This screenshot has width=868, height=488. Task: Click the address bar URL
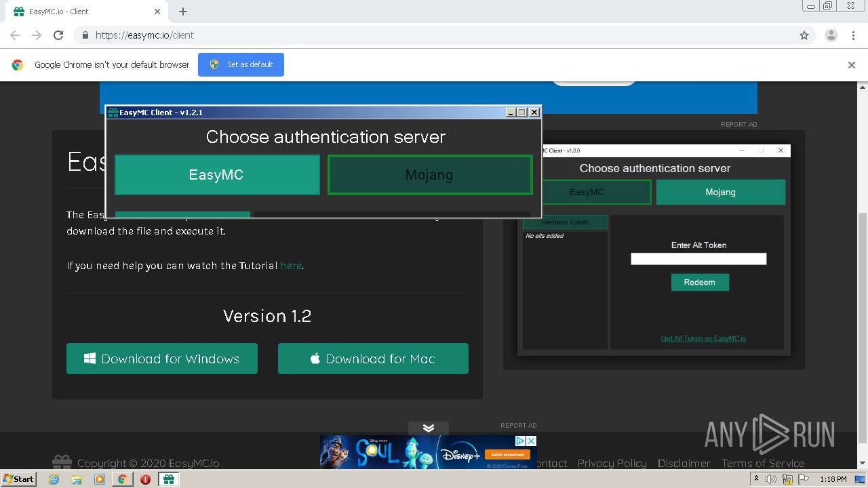pos(144,35)
